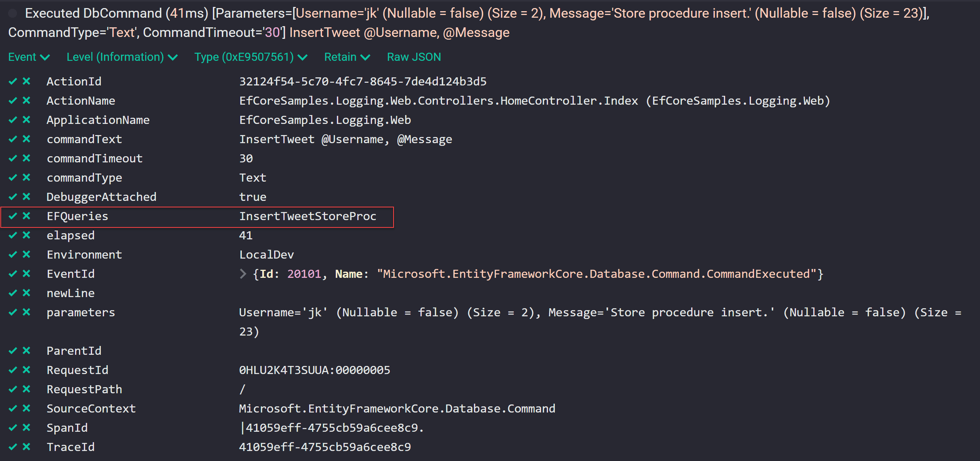
Task: Click the green check filter icon beside ActionId
Action: pos(13,81)
